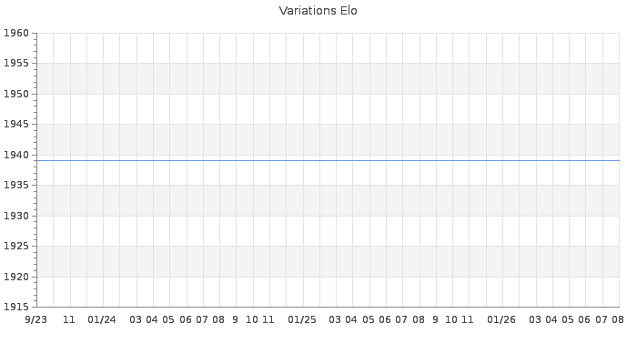Click the 03 label right after 01/26
The image size is (637, 364).
point(535,319)
